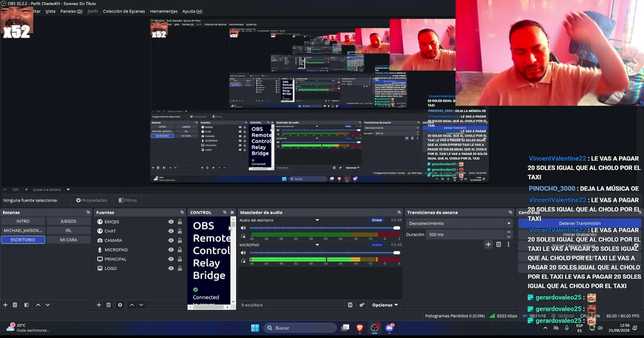Viewport: 644px width, 338px height.
Task: Open the Perfil menu
Action: point(93,11)
